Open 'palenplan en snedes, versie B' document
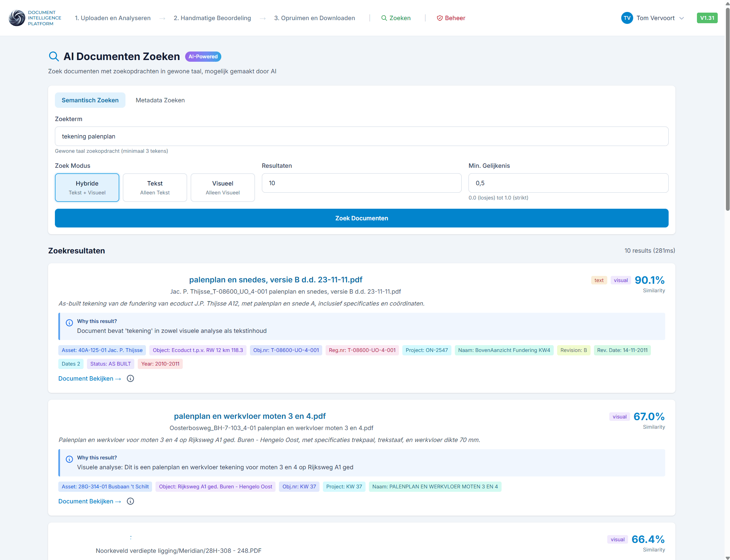This screenshot has height=560, width=730. pyautogui.click(x=275, y=279)
